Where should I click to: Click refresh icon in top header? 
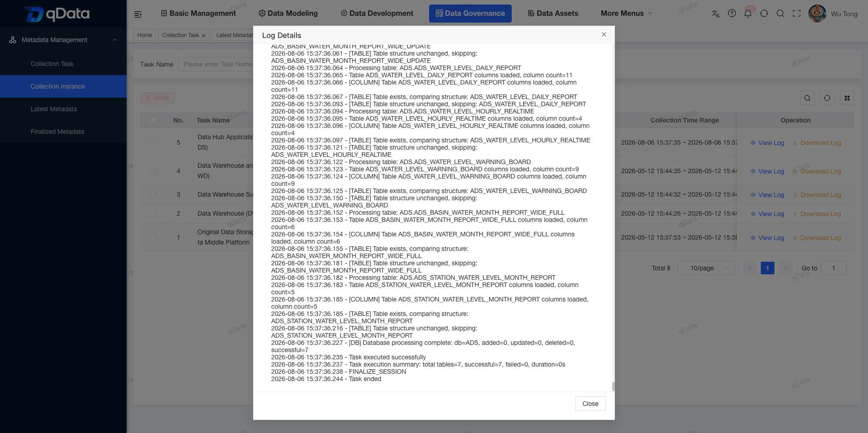tap(764, 14)
